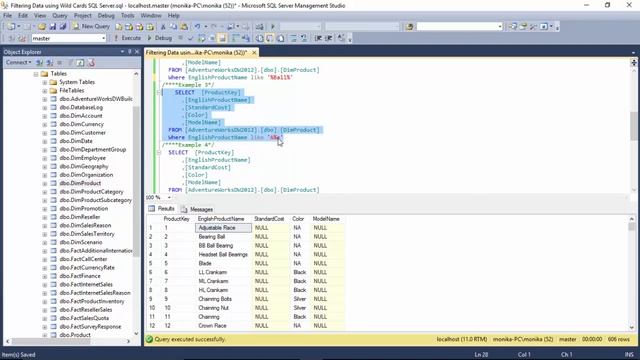Click Decrease Indent icon
Screen dimensions: 640x360
(x=318, y=38)
